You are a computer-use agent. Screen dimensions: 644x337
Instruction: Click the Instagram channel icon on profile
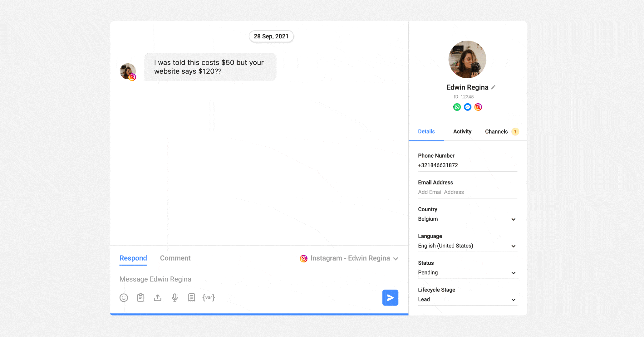click(478, 107)
